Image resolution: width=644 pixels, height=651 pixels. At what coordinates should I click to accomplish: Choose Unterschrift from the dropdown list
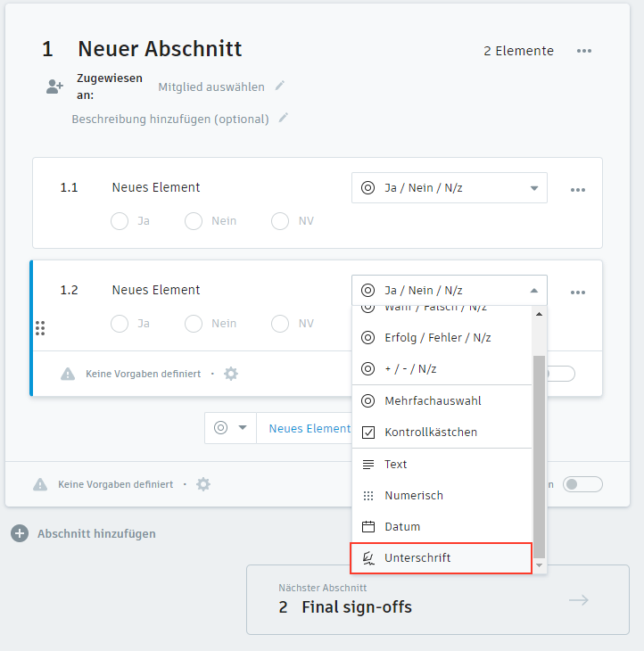[441, 558]
